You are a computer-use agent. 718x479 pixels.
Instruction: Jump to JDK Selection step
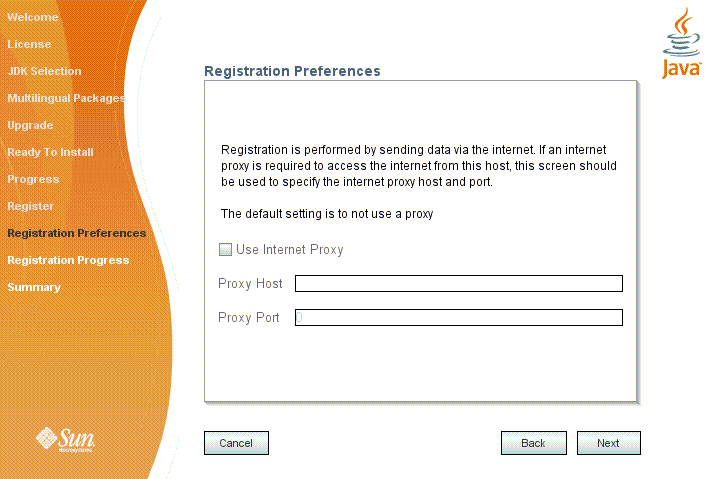(44, 71)
